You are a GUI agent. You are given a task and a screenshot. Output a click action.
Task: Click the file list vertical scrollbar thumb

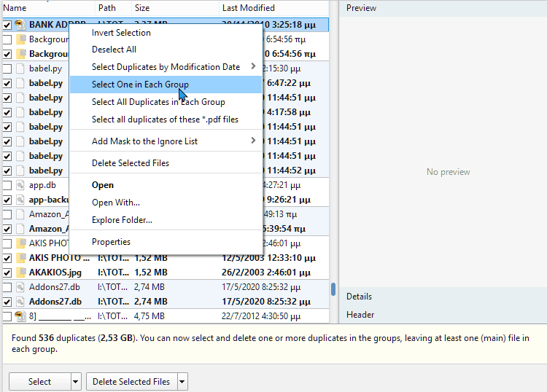[333, 289]
